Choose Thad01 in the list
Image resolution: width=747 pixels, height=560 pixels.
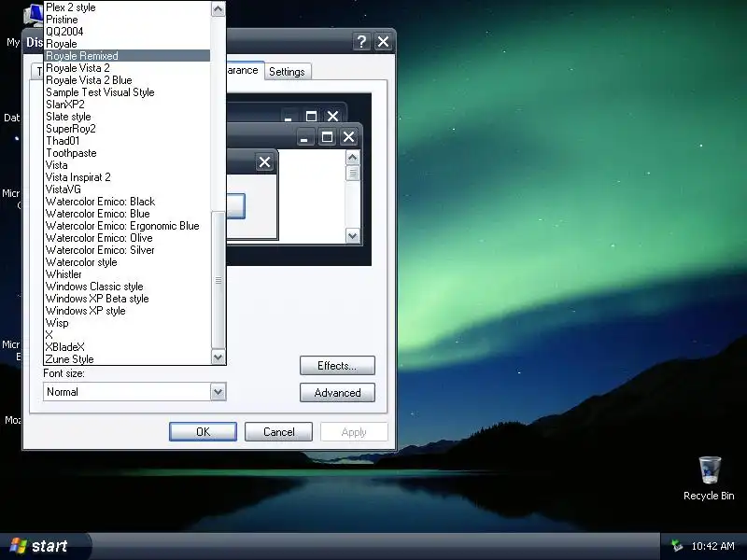coord(127,141)
